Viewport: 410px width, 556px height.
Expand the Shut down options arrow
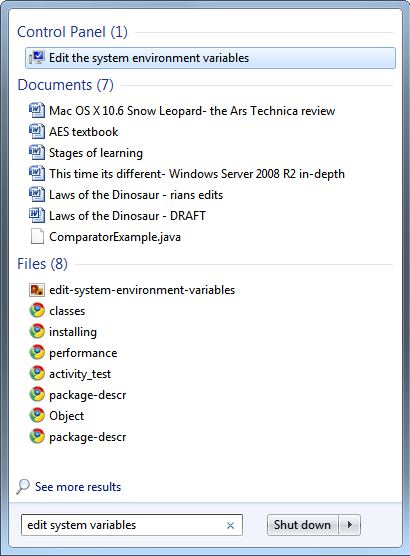pyautogui.click(x=350, y=525)
